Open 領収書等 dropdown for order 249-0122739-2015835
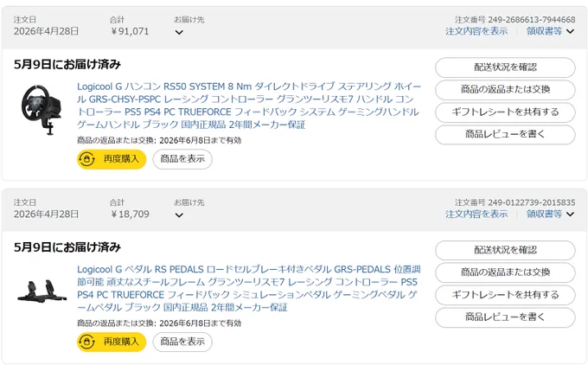This screenshot has width=588, height=365. coord(550,214)
